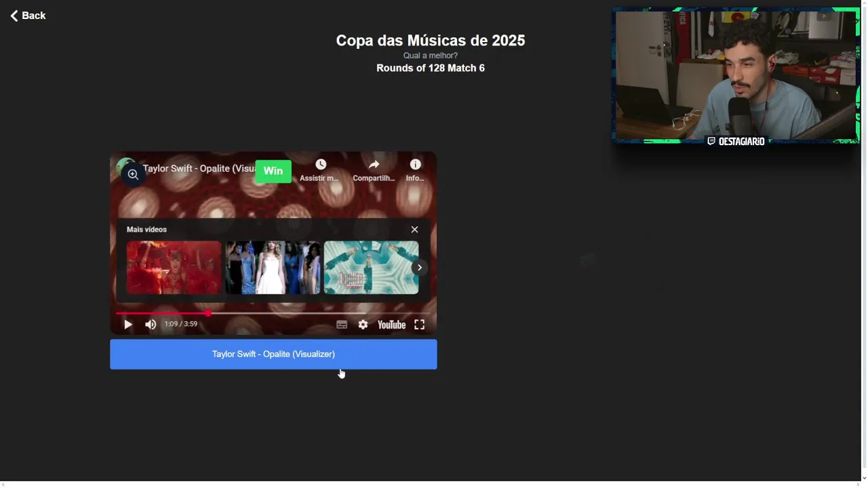Image resolution: width=868 pixels, height=488 pixels.
Task: Open the teal Opalite thumbnail
Action: pos(371,267)
